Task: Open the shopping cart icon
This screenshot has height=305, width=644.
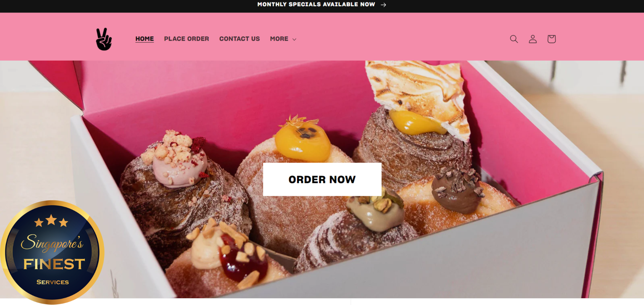Action: click(551, 39)
